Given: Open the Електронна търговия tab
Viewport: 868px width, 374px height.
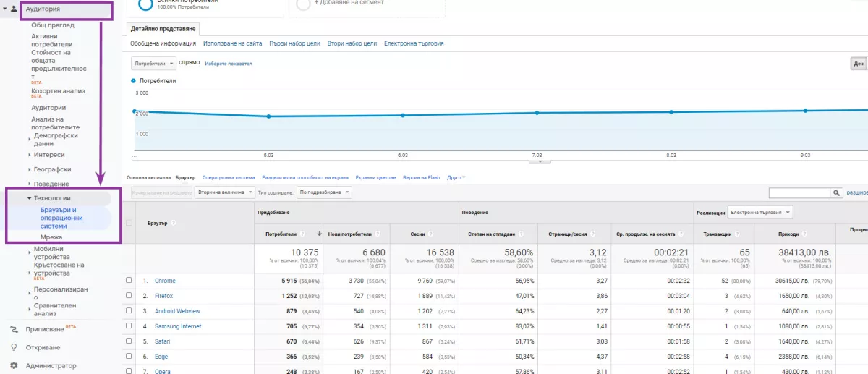Looking at the screenshot, I should (x=414, y=43).
